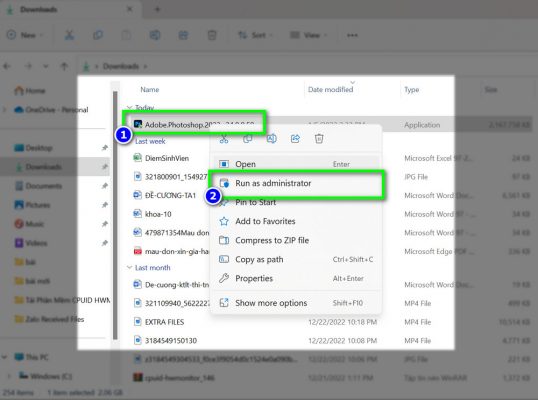Expand Windows (C:) drive node
Image resolution: width=538 pixels, height=400 pixels.
[9, 376]
